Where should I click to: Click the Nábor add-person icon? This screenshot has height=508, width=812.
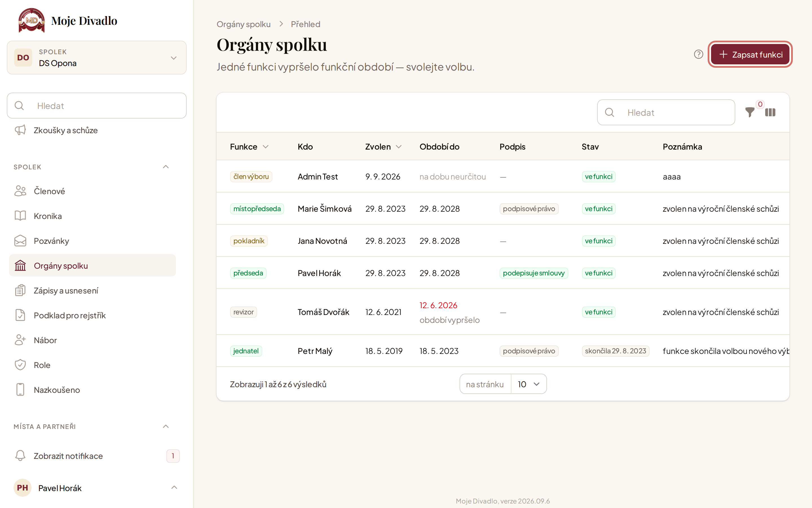point(20,340)
